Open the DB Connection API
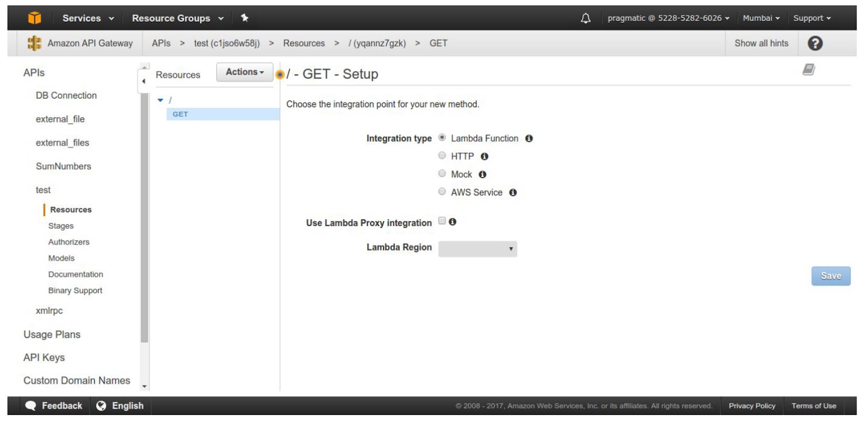Screen dimensions: 868x422 coord(66,95)
